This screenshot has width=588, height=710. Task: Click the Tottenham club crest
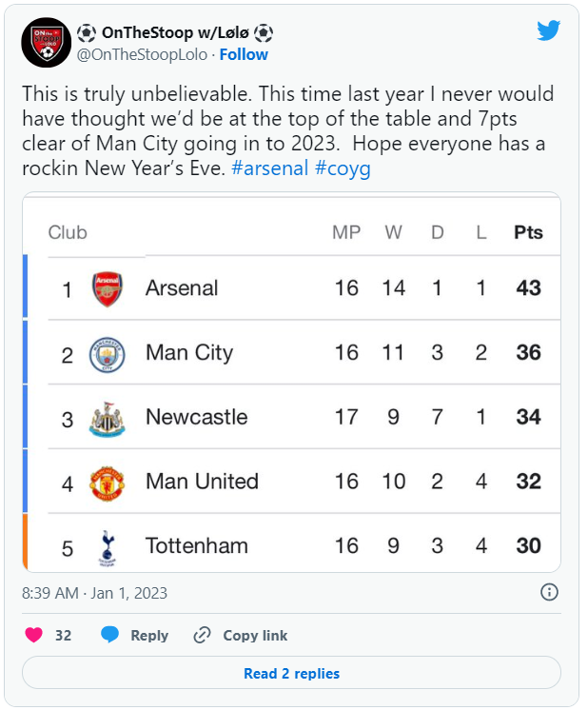[108, 548]
